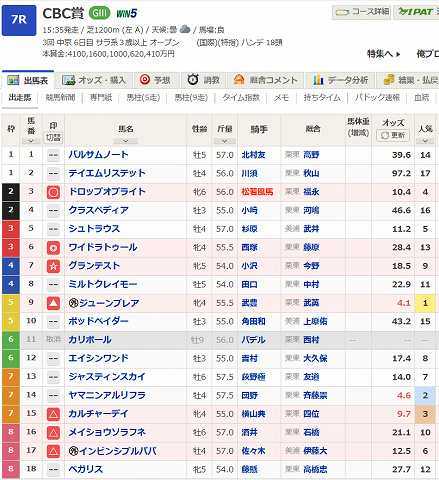Click the オッズ 更新 refresh button

(x=393, y=135)
